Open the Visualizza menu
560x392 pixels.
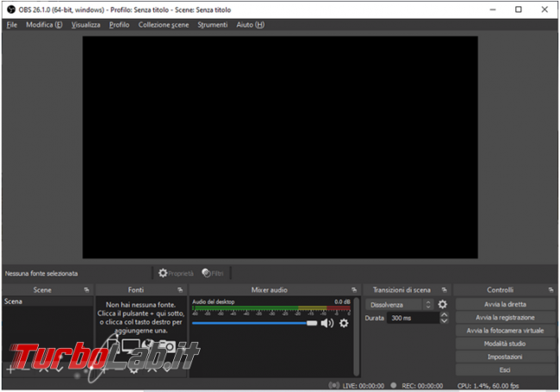85,25
